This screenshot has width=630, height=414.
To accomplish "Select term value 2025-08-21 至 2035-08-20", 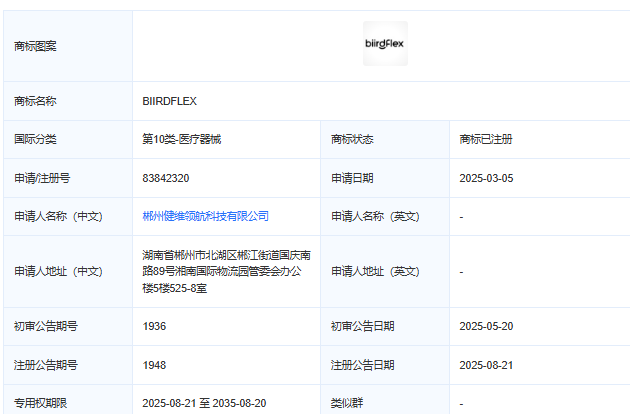I will [204, 403].
